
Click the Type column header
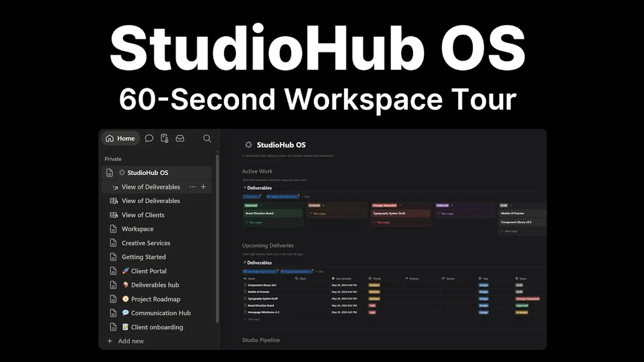[483, 278]
